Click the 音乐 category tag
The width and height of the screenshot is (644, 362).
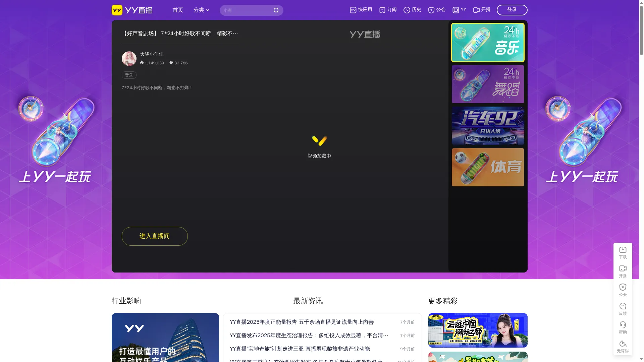129,75
